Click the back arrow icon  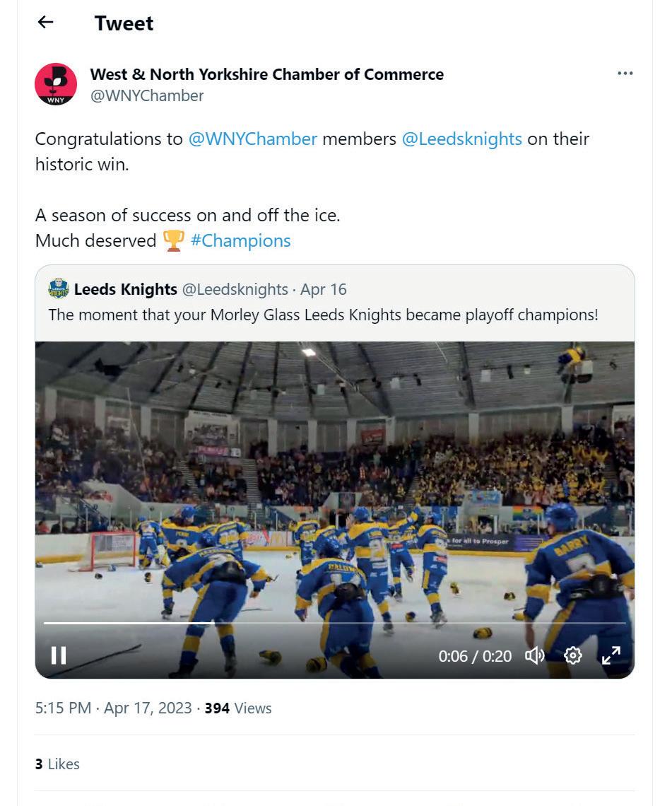[46, 23]
